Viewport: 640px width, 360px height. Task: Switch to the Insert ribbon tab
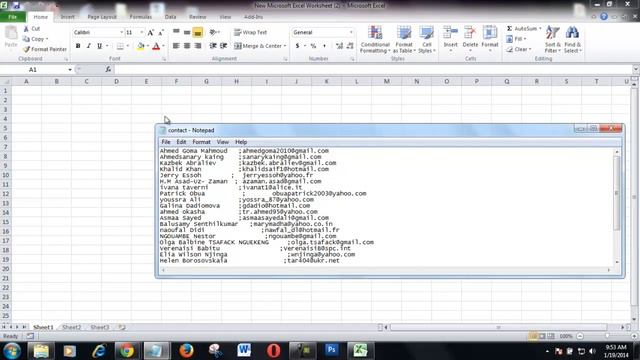pyautogui.click(x=67, y=17)
